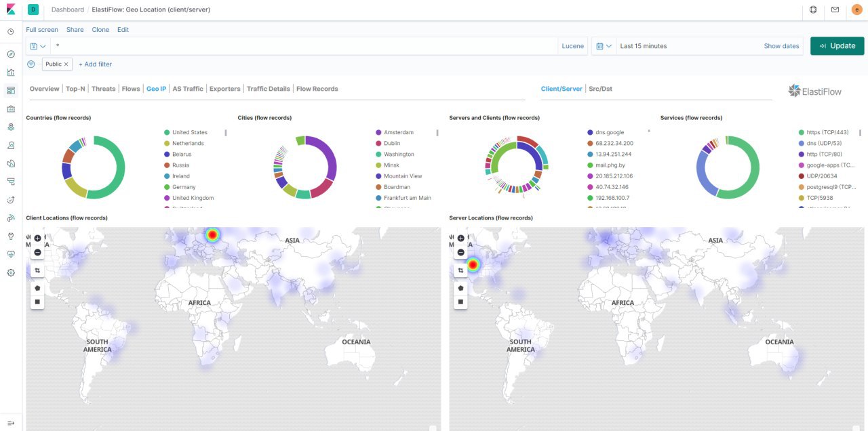Open the filter options circle icon menu
The height and width of the screenshot is (431, 868).
31,64
